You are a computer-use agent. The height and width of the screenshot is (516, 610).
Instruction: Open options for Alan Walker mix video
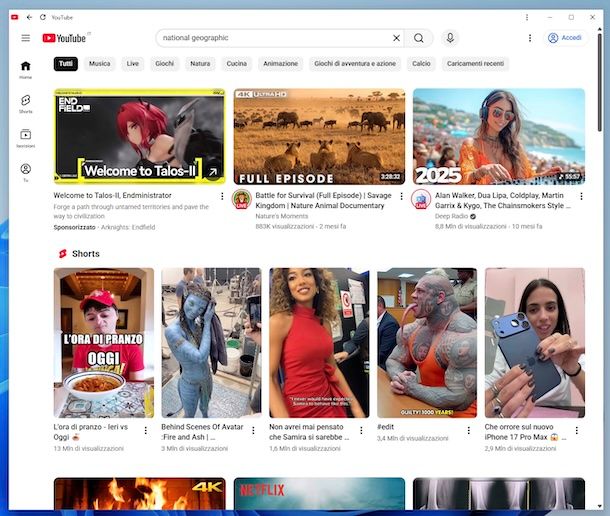point(581,196)
